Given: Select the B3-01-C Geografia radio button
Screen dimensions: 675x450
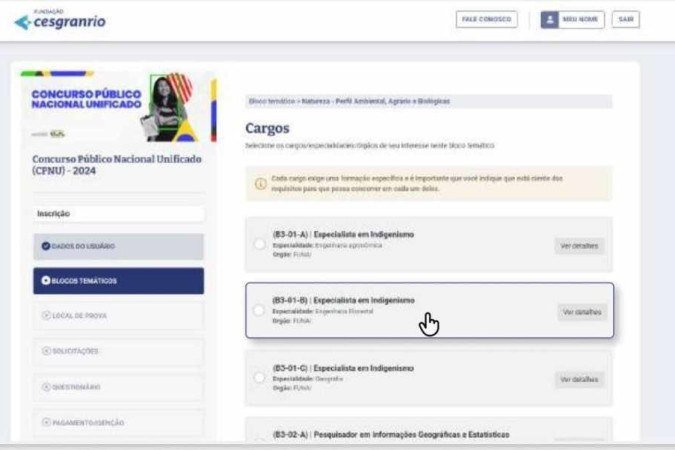Looking at the screenshot, I should 260,378.
